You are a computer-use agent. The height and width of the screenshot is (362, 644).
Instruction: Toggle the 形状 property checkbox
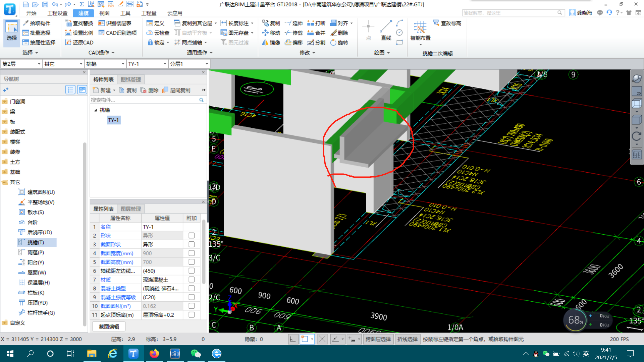[x=192, y=236]
